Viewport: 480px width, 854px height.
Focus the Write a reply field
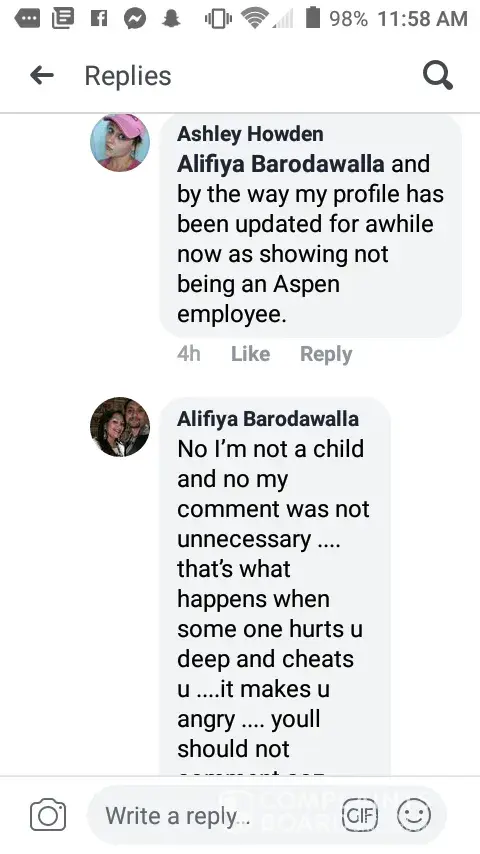[x=218, y=815]
